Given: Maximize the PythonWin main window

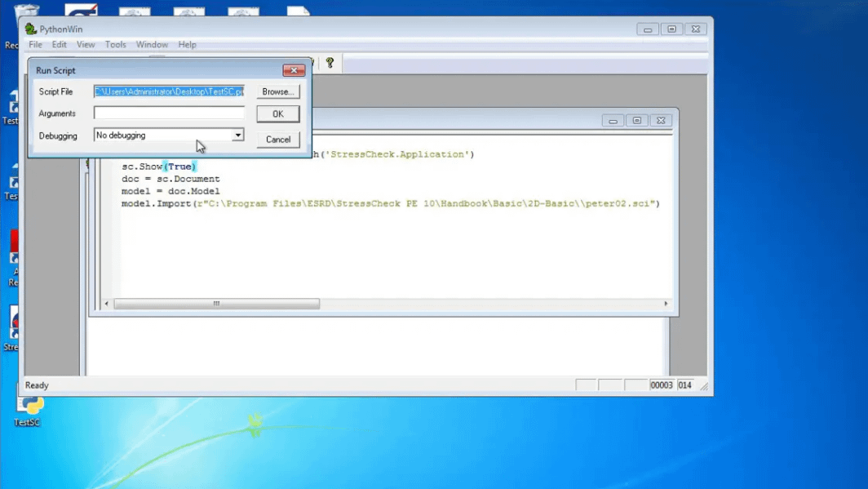Looking at the screenshot, I should [671, 29].
